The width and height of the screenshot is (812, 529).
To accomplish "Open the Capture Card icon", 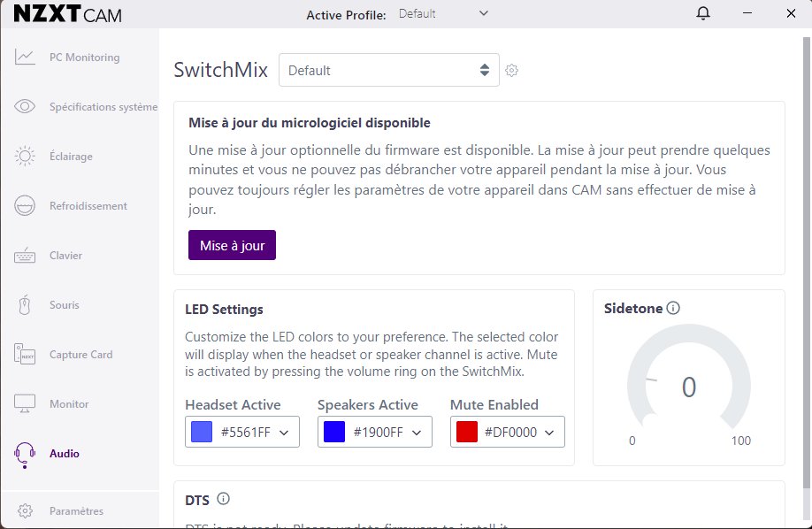I will pos(25,355).
